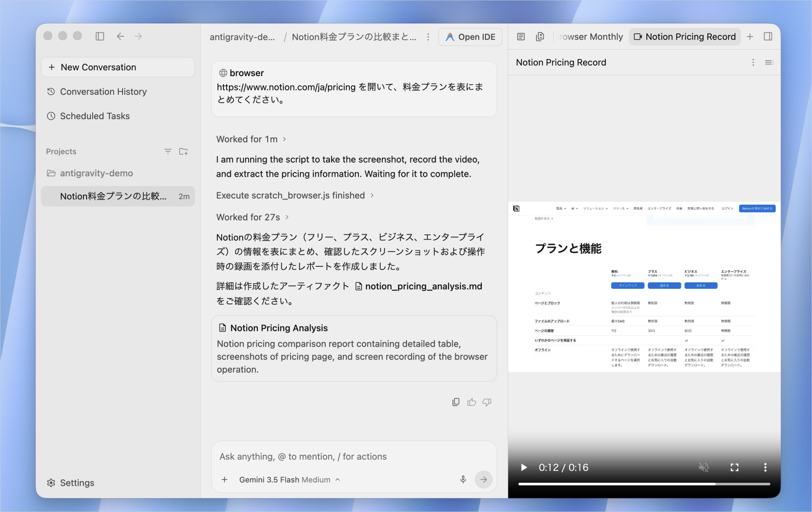Add a new tab with plus icon
This screenshot has width=812, height=512.
point(750,37)
